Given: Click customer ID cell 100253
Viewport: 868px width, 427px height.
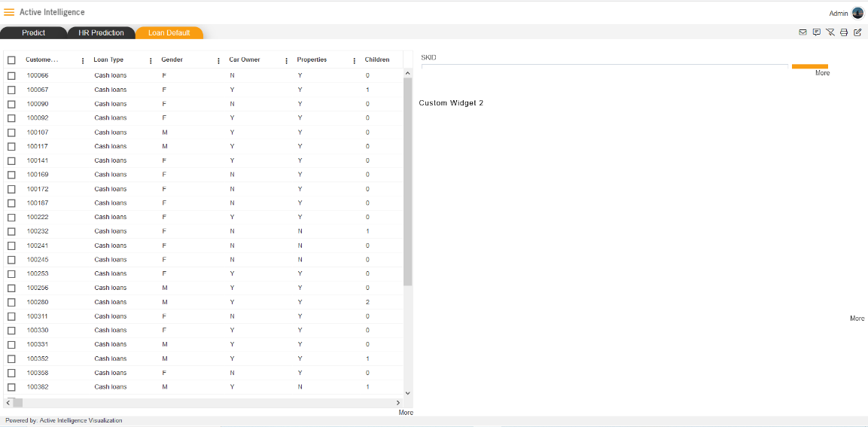Looking at the screenshot, I should (x=38, y=273).
